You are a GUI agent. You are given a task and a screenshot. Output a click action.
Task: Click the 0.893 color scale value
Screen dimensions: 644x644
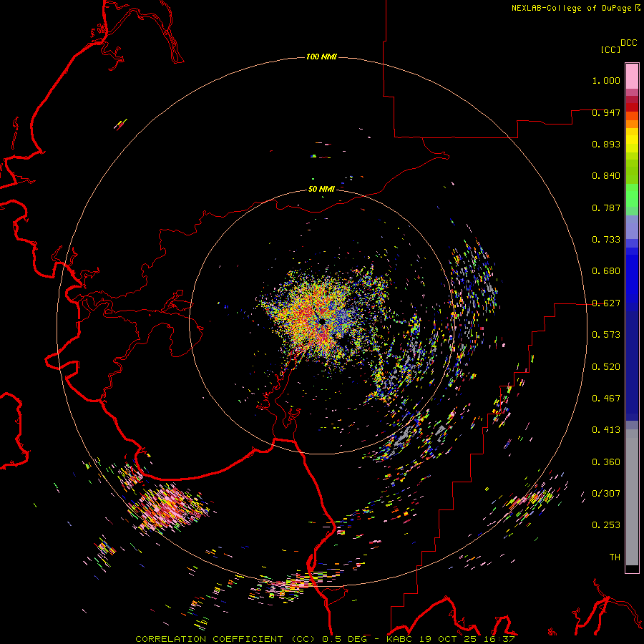[x=606, y=144]
